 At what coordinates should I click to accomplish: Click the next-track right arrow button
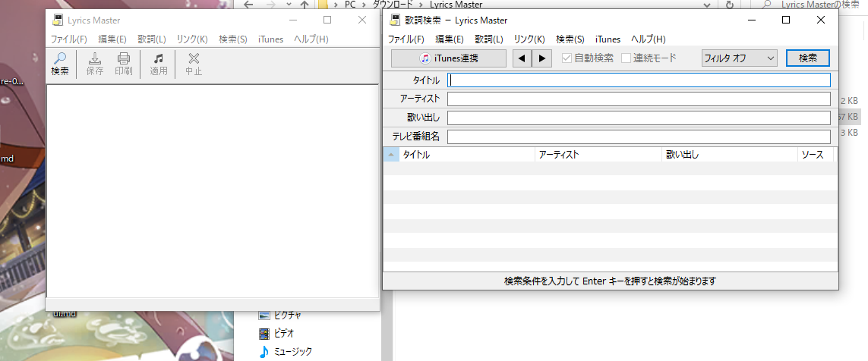click(x=542, y=58)
